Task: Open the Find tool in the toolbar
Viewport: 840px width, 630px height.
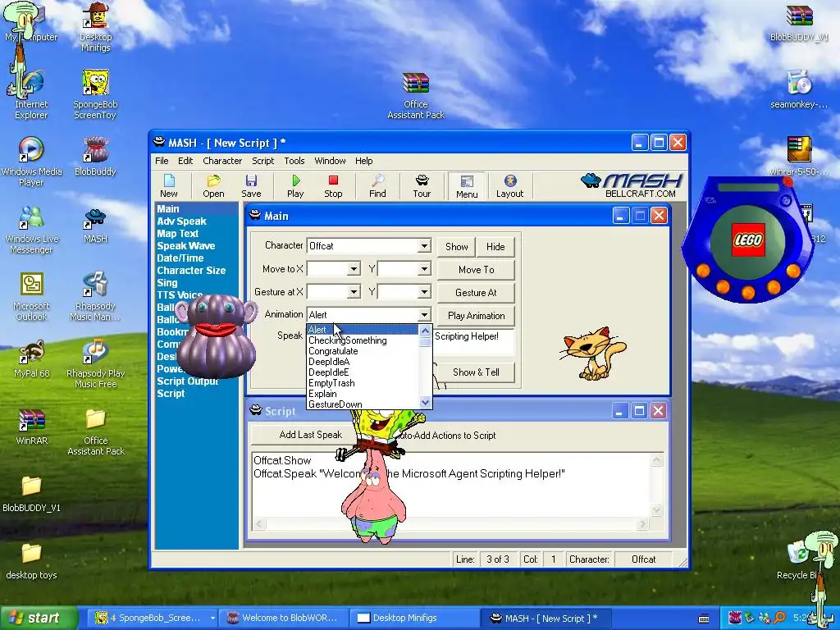Action: tap(377, 186)
